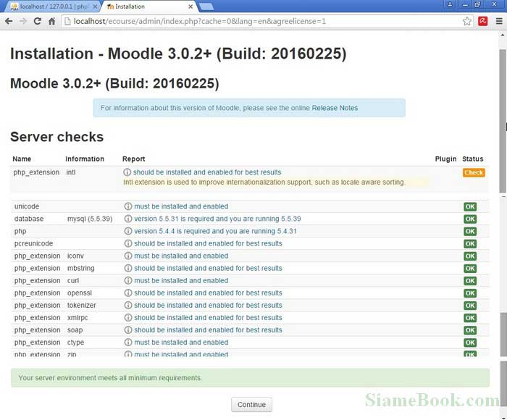This screenshot has width=507, height=420.
Task: Open the browser home page icon
Action: click(51, 21)
